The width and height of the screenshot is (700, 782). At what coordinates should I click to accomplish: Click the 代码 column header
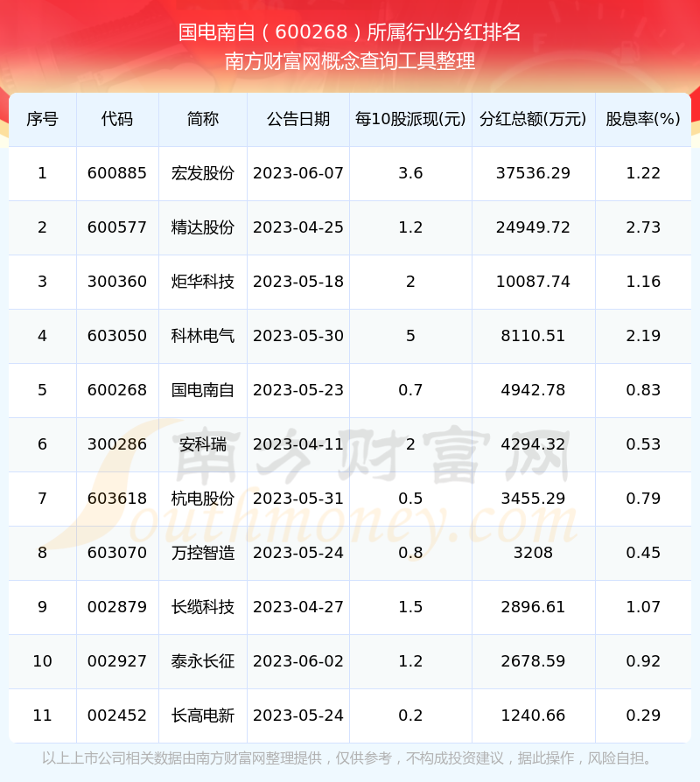point(117,119)
